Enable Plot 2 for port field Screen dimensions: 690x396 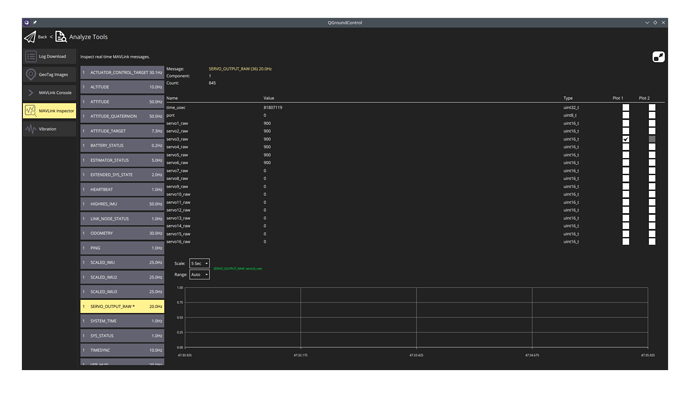click(x=652, y=115)
